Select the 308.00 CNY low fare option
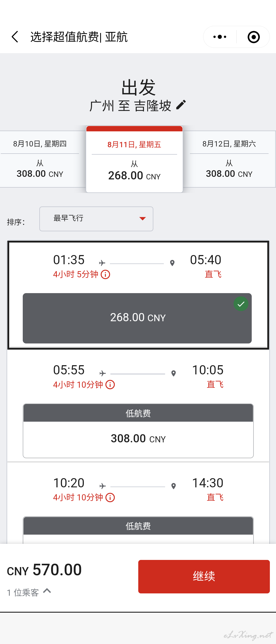Screen dimensions: 276x644 pos(138,431)
